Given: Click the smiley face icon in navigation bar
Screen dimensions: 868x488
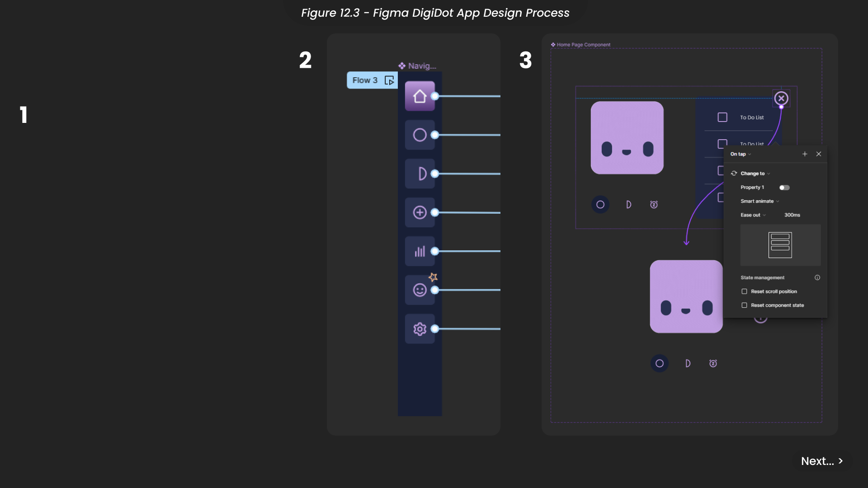Looking at the screenshot, I should pos(420,290).
